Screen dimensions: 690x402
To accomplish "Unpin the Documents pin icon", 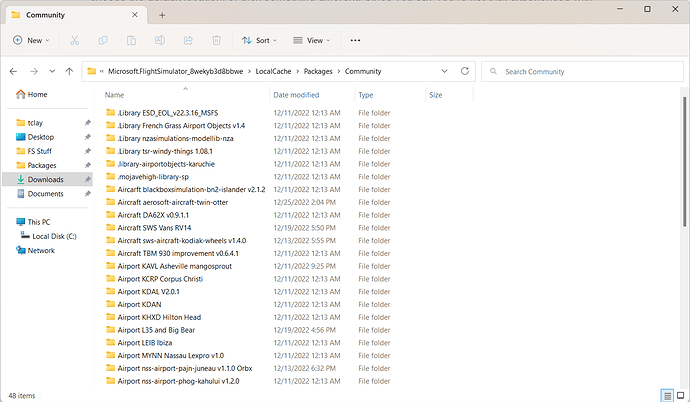I will click(x=88, y=194).
